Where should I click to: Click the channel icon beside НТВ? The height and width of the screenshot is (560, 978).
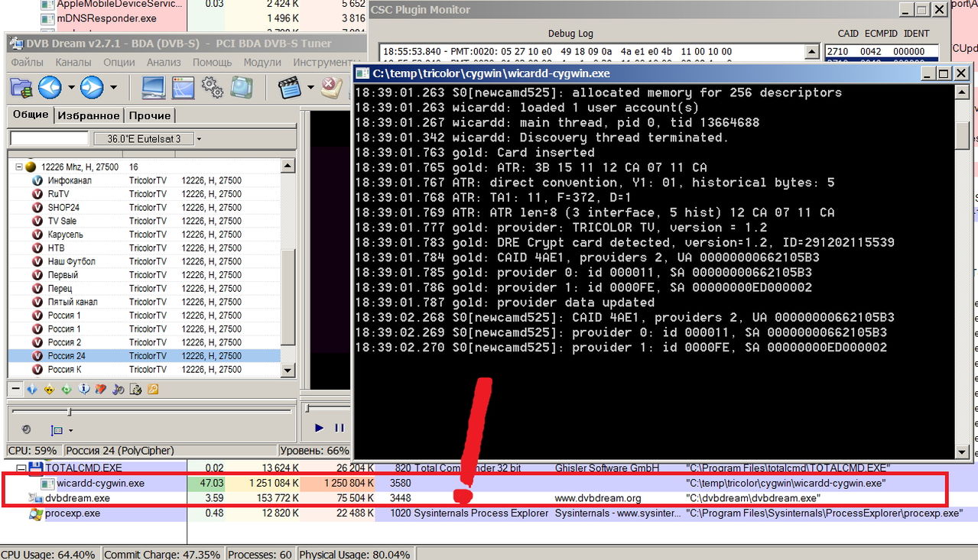[37, 248]
